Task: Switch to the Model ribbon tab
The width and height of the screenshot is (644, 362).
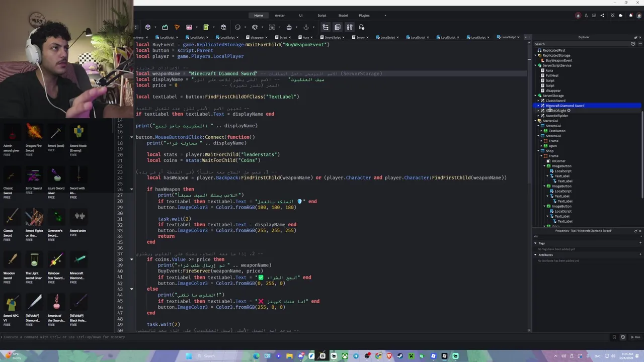Action: [x=343, y=16]
